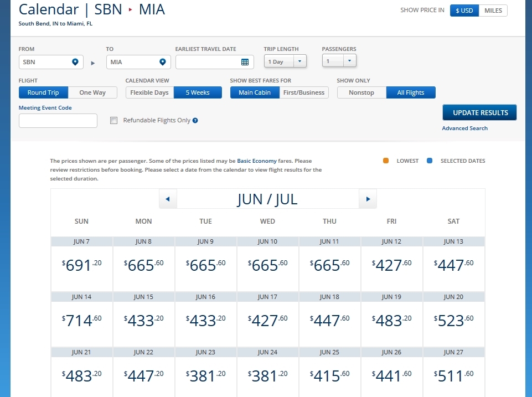Click the location pin in the From field
532x397 pixels.
tap(75, 62)
